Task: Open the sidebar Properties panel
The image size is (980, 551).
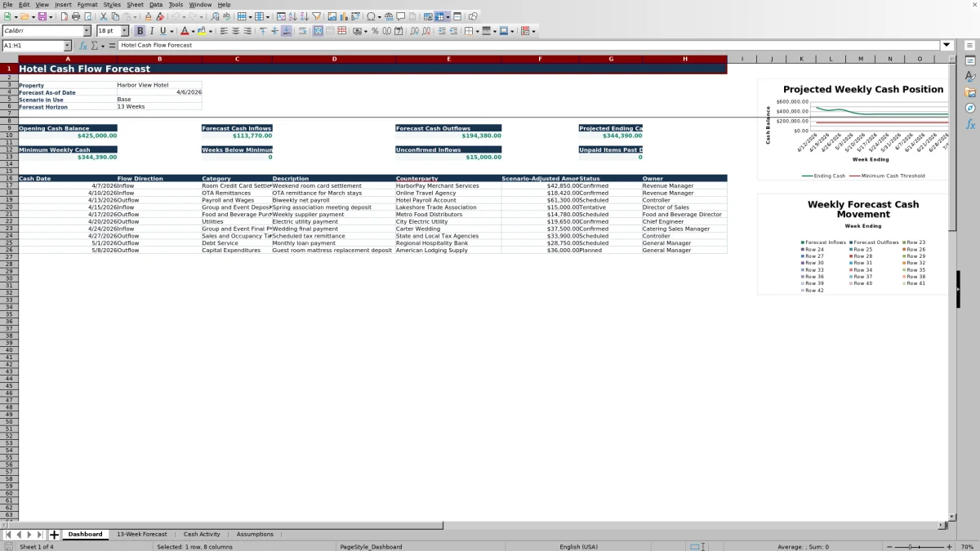Action: (970, 61)
